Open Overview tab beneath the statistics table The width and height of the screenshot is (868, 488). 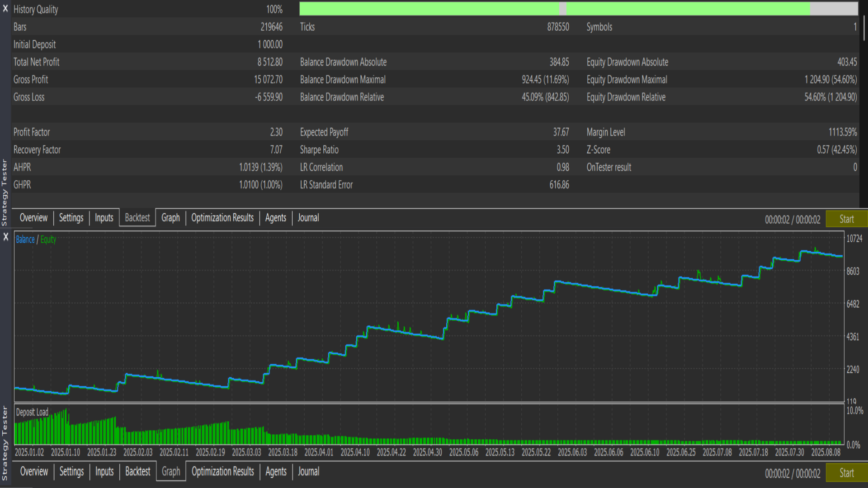pos(33,218)
